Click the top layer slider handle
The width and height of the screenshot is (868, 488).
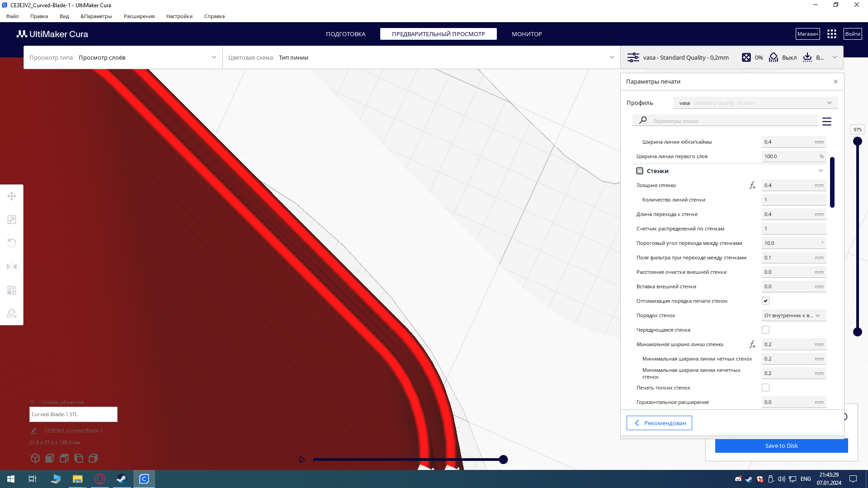(857, 141)
